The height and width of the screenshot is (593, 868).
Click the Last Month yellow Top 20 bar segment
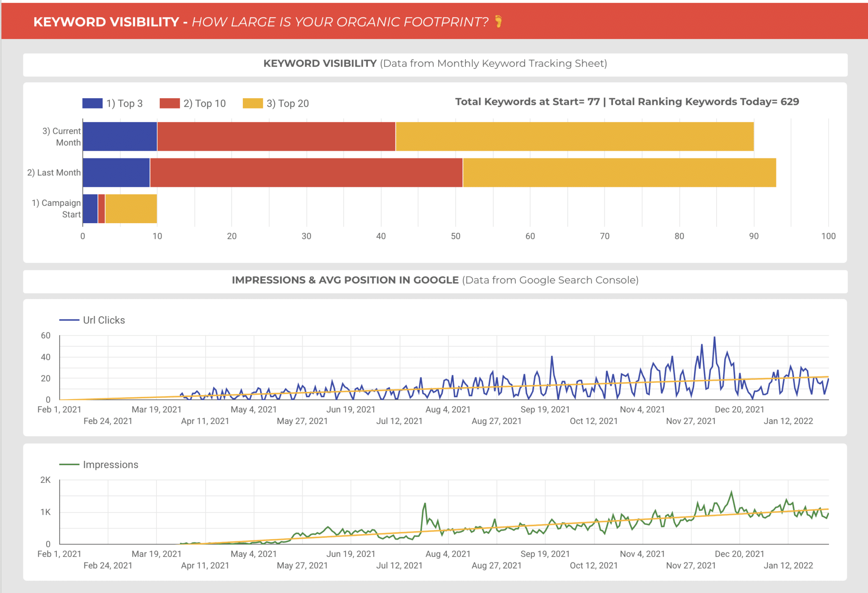[619, 172]
